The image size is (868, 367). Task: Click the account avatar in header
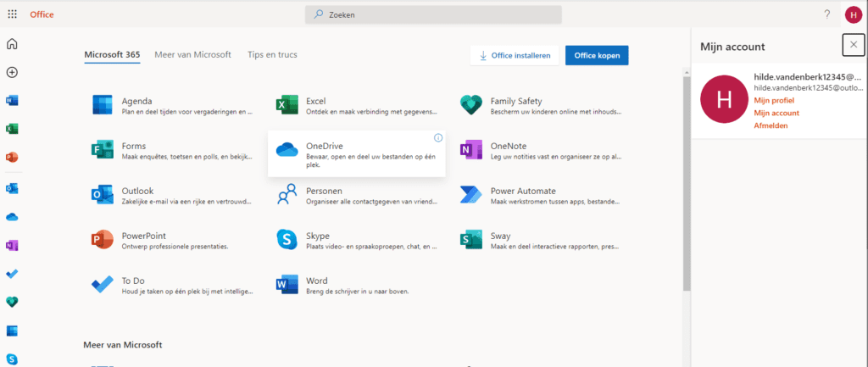coord(854,14)
